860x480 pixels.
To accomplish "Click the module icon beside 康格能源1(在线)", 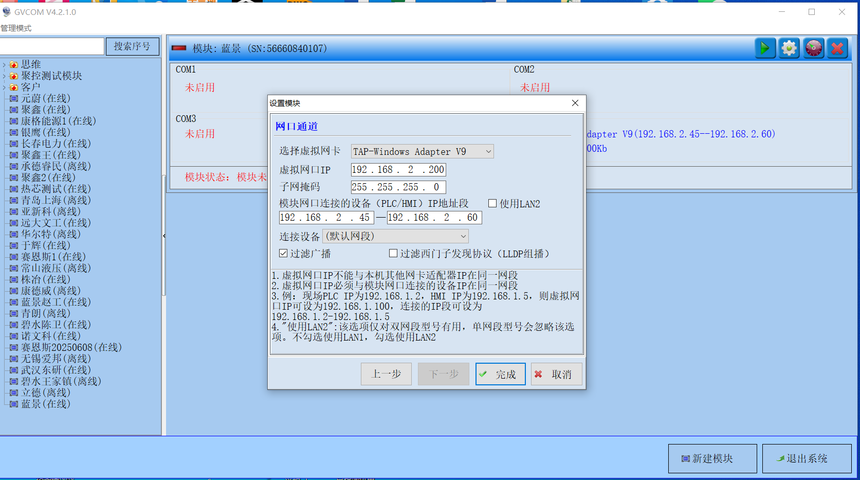I will point(14,121).
